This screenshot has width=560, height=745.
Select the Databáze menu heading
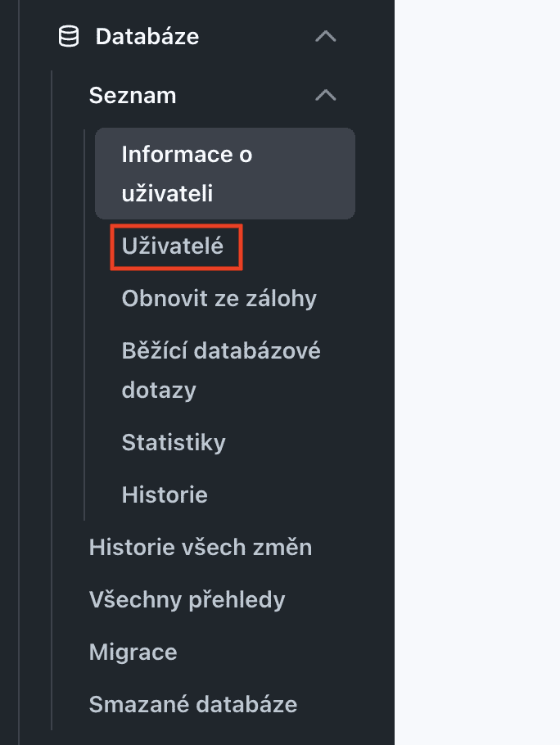[x=147, y=37]
